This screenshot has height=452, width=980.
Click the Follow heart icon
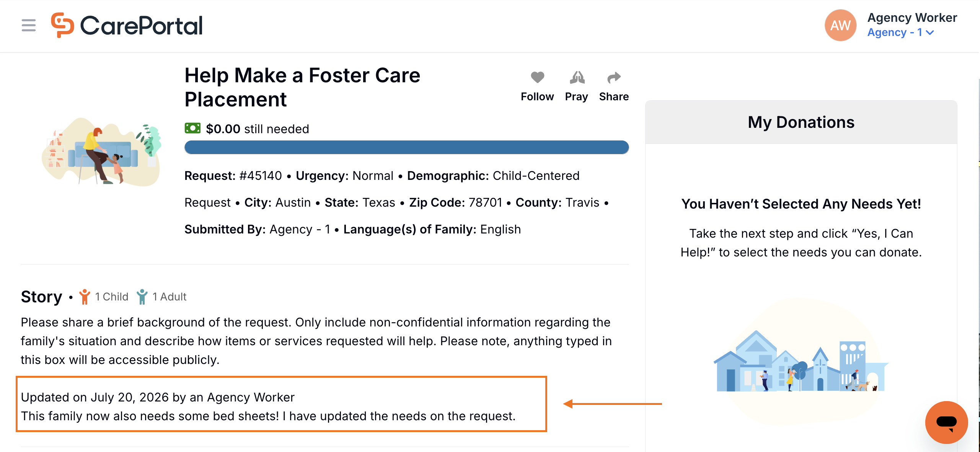pyautogui.click(x=537, y=77)
